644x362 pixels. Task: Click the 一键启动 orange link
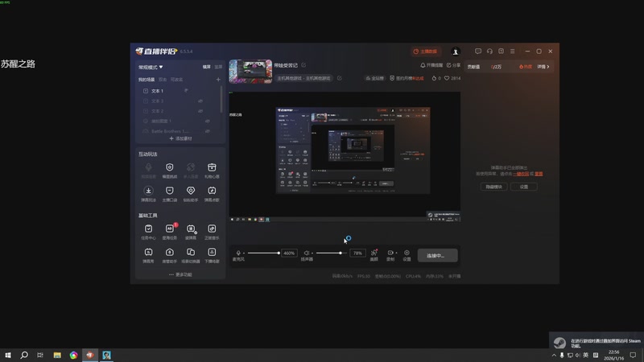(x=521, y=174)
